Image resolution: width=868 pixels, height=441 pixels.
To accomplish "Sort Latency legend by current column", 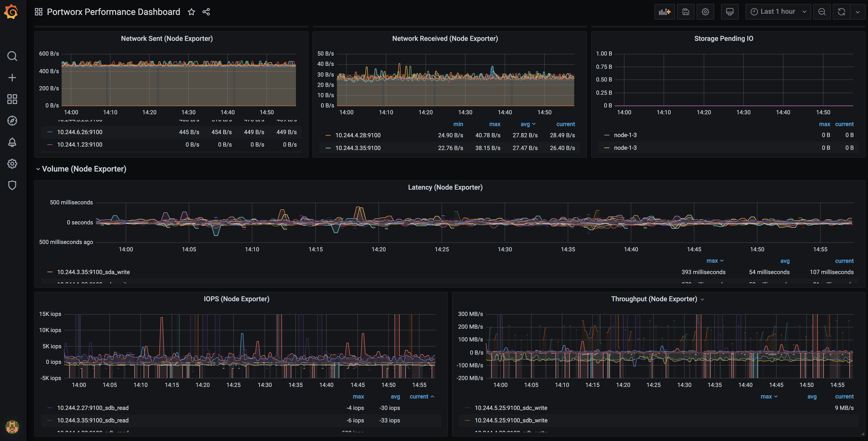I will pos(844,261).
